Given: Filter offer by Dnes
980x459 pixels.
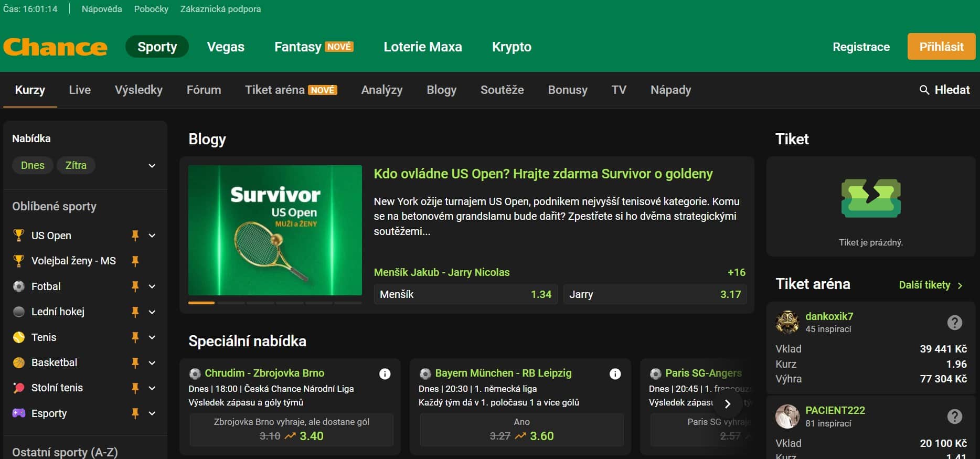Looking at the screenshot, I should (x=33, y=165).
